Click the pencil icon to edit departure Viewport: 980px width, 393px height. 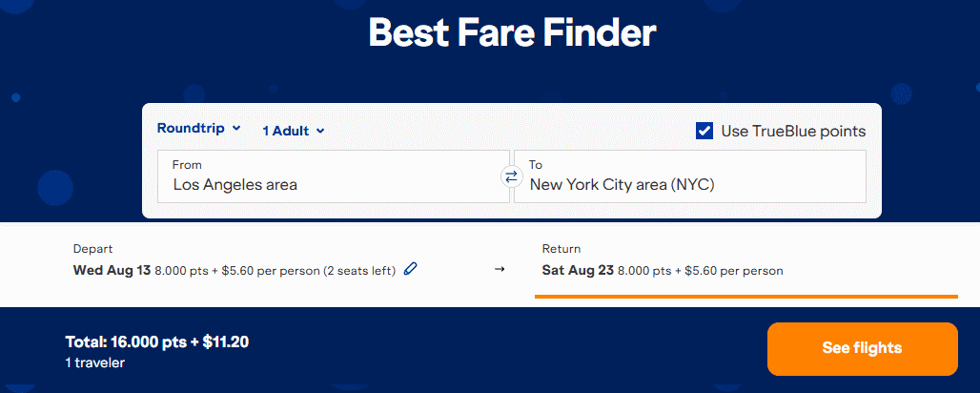pos(411,269)
